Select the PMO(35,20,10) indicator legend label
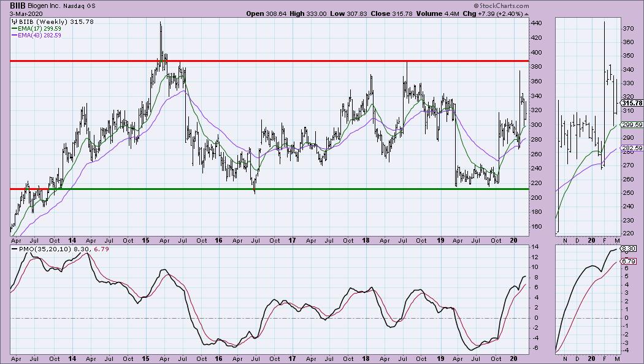 coord(44,249)
